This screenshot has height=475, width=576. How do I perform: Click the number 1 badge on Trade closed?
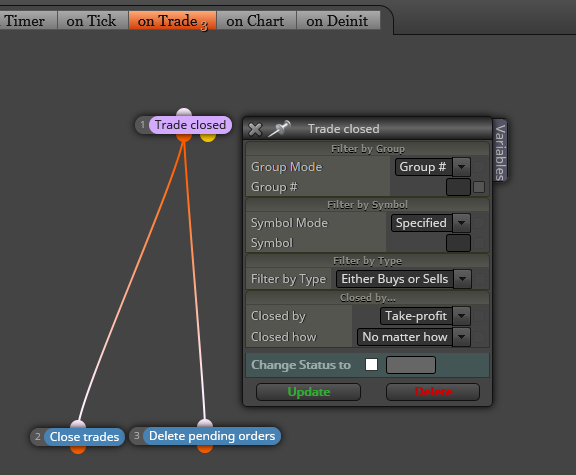pos(143,125)
